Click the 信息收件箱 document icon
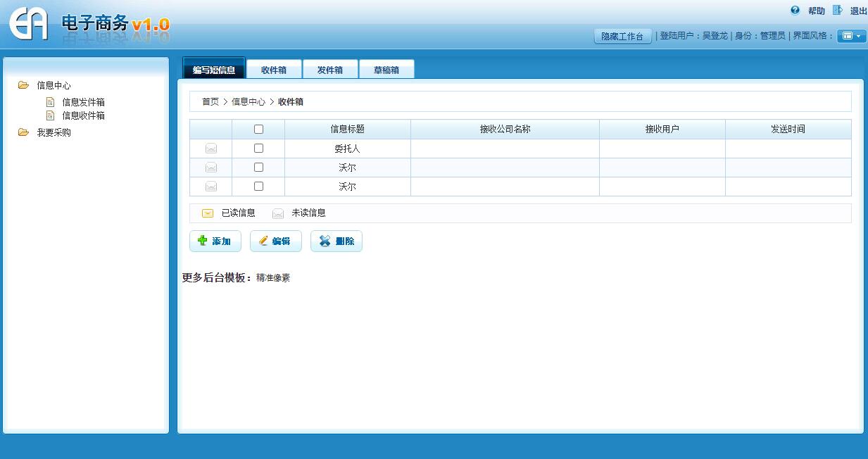 (50, 115)
